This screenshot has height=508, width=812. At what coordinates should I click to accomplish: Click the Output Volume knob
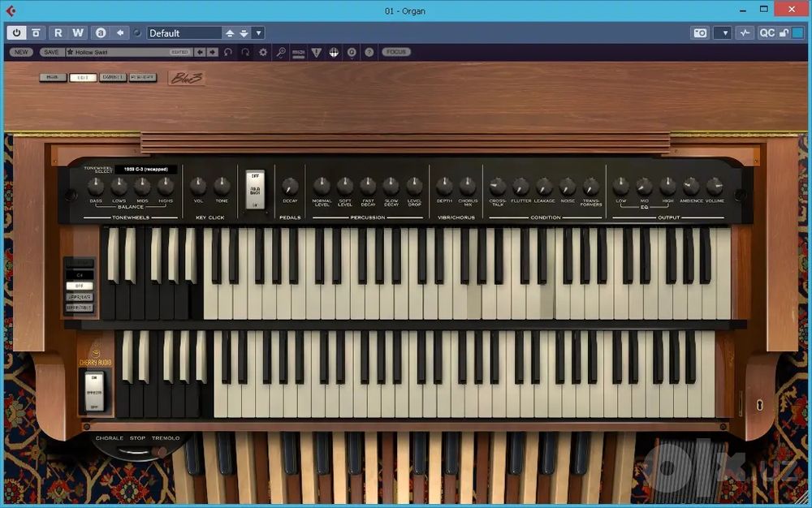[715, 186]
